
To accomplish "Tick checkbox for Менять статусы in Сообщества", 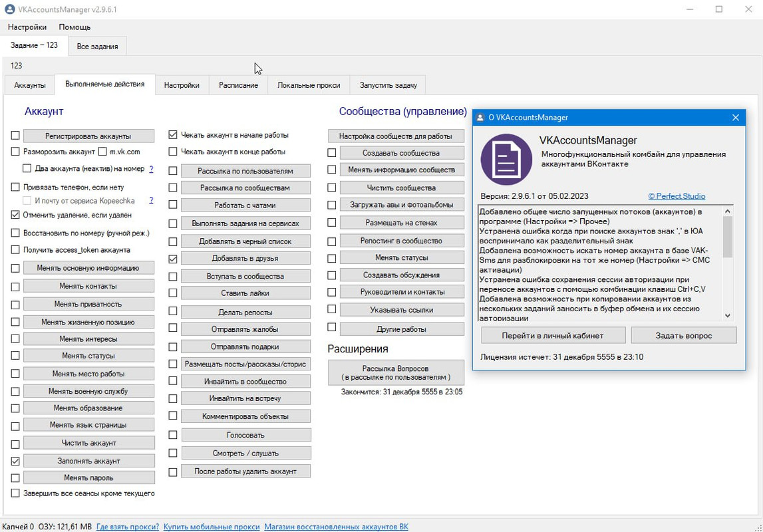I will coord(332,258).
